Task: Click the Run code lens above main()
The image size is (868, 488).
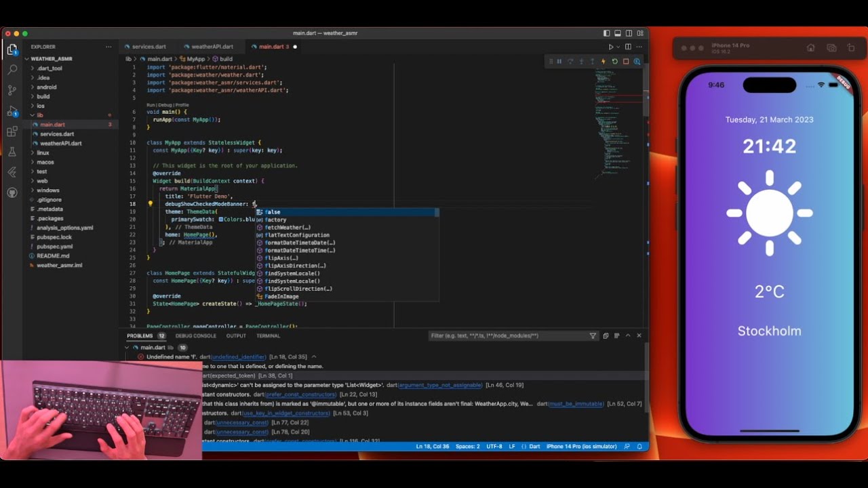Action: point(151,105)
